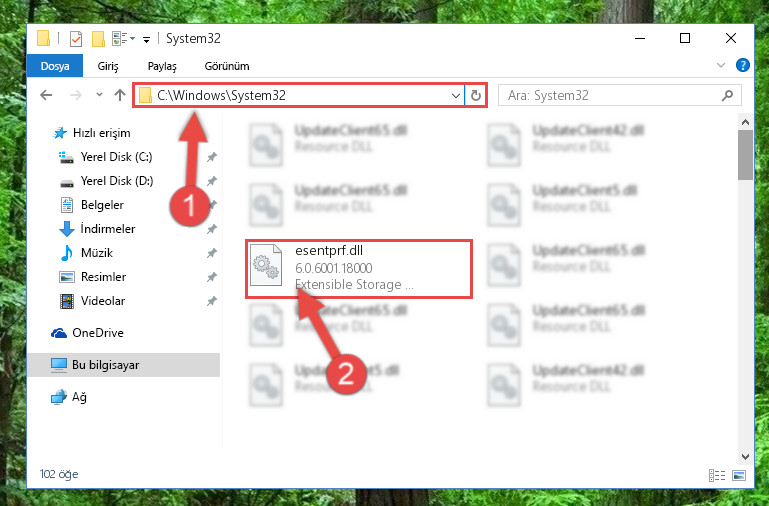Unpin Belgeler from quick access
769x506 pixels.
point(212,205)
